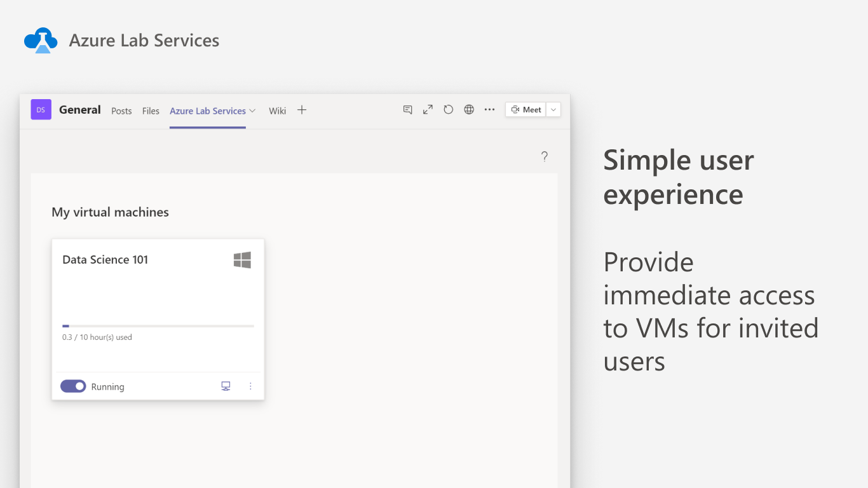Reload the Azure Lab Services tab
This screenshot has height=488, width=868.
tap(449, 110)
